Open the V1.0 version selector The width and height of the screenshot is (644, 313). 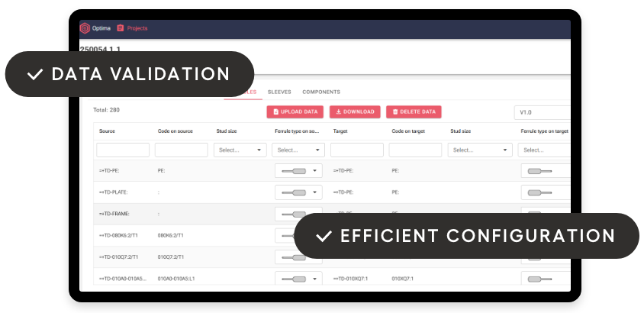[542, 112]
